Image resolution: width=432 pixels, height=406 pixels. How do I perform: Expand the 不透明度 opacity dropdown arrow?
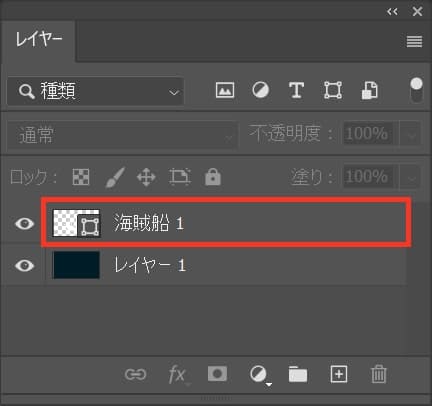[412, 135]
